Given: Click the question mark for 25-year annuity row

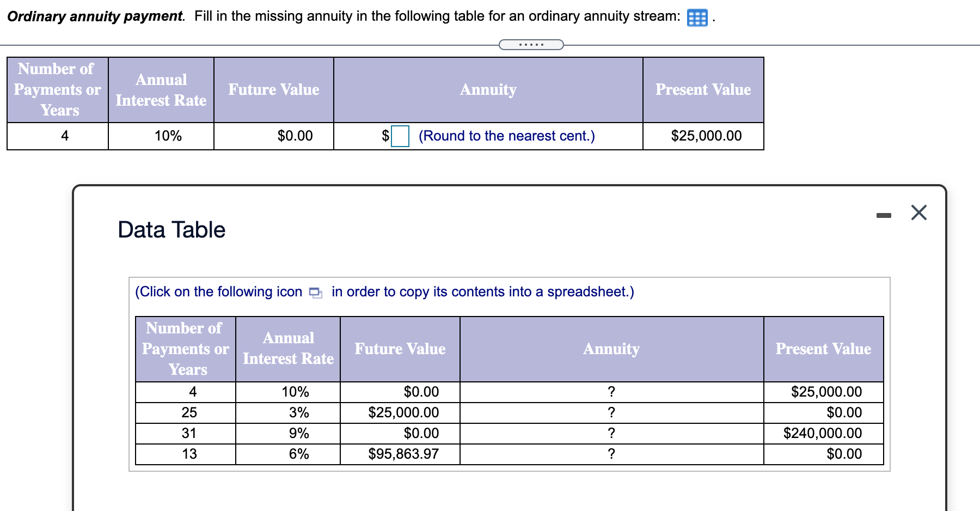Looking at the screenshot, I should (611, 412).
